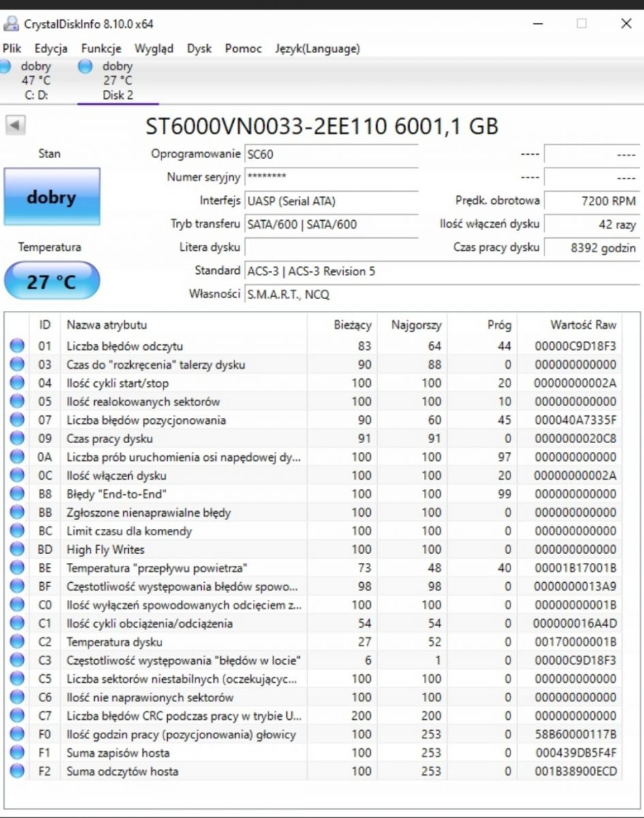The height and width of the screenshot is (818, 644).
Task: Click the status icon for attribute BF
Action: coord(16,586)
